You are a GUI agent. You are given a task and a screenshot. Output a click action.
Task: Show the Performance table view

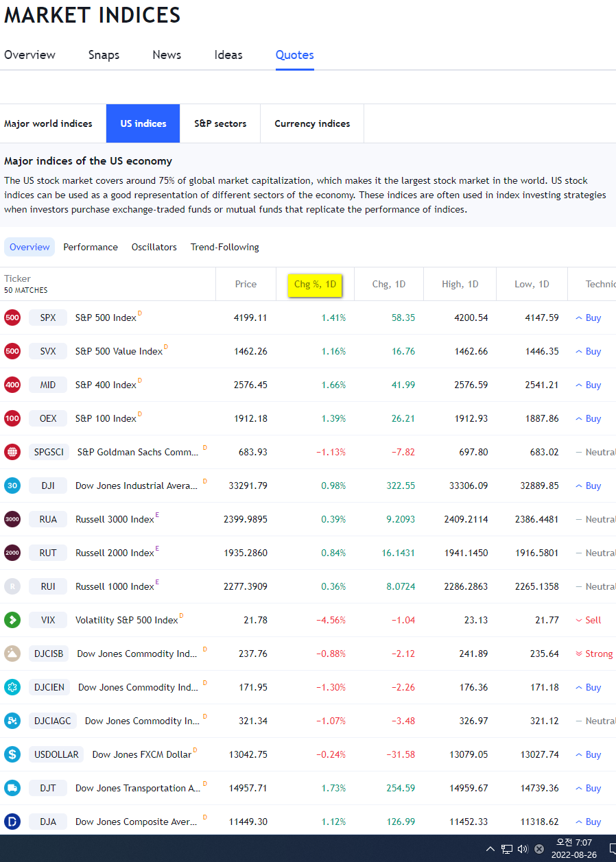(x=91, y=247)
